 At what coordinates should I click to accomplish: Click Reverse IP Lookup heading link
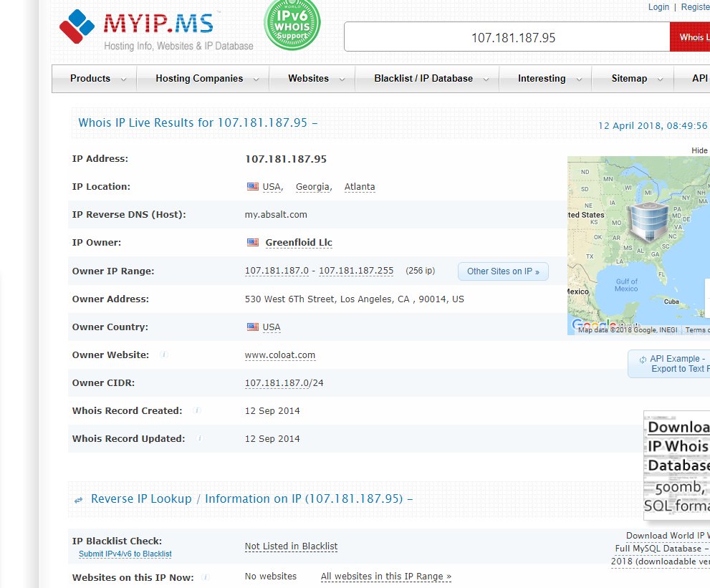tap(141, 498)
